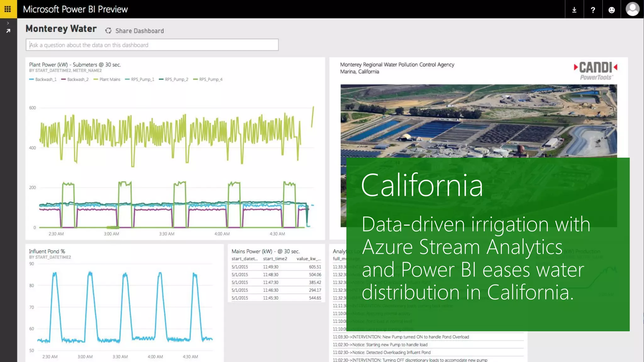644x362 pixels.
Task: Open Mains Power (kW) table tile
Action: [265, 251]
